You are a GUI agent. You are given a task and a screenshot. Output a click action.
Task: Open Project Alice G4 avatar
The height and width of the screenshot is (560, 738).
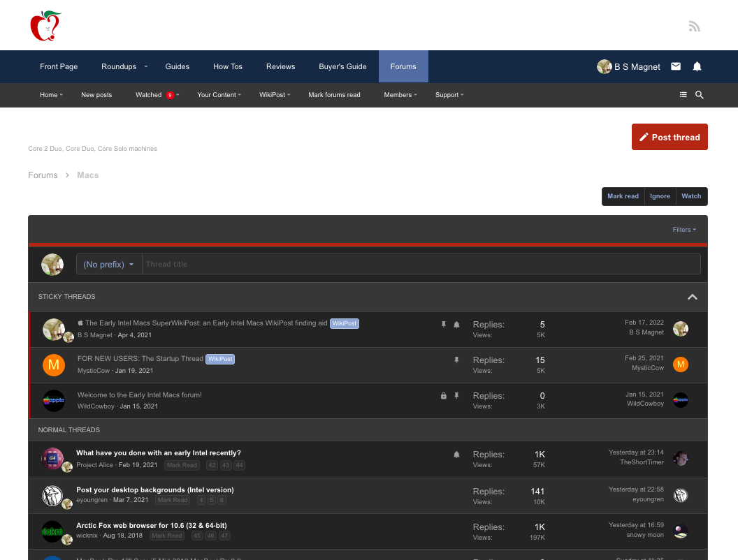point(52,459)
